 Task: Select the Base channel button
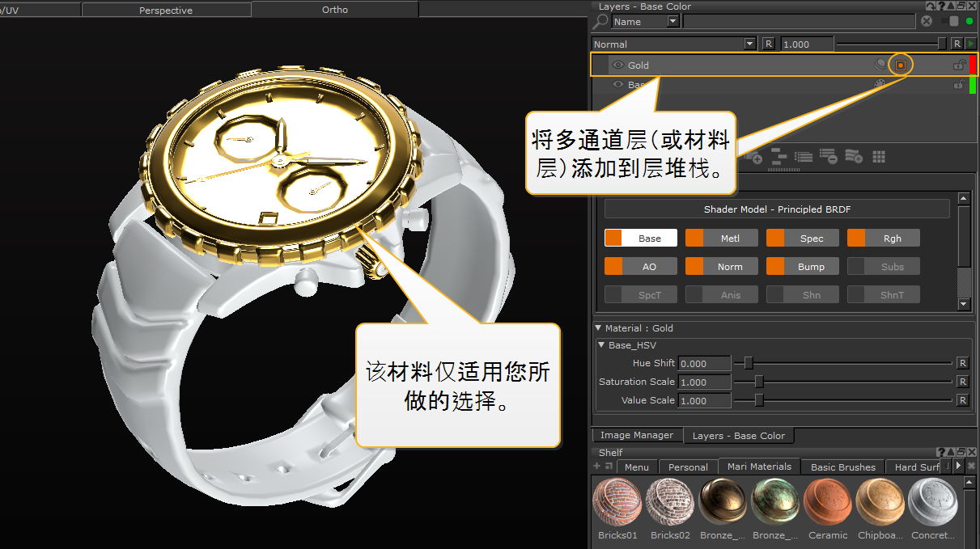(641, 239)
